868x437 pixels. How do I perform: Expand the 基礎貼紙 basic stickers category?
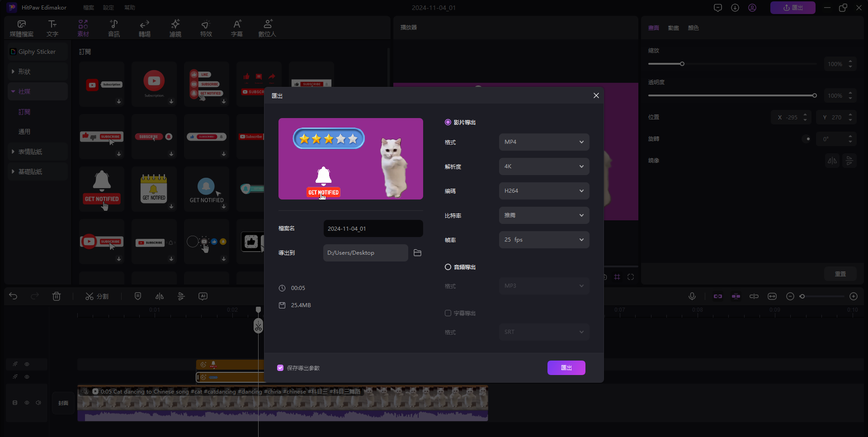[x=38, y=171]
